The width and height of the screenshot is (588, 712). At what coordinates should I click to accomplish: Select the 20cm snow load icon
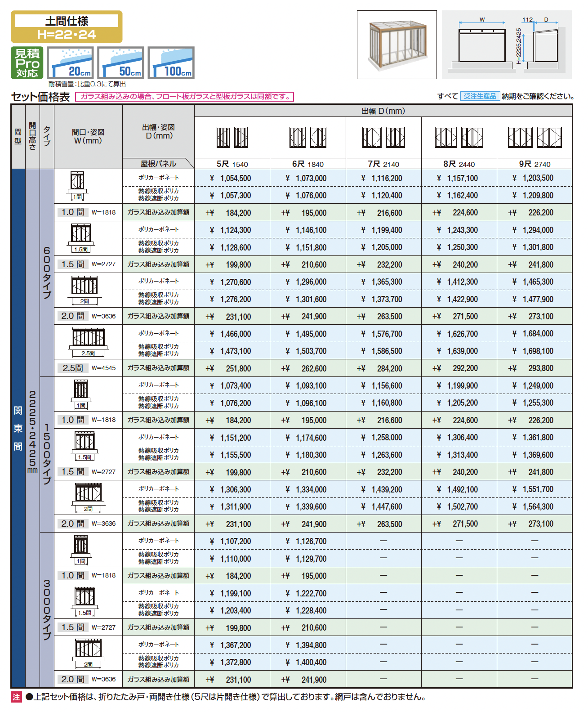point(70,63)
